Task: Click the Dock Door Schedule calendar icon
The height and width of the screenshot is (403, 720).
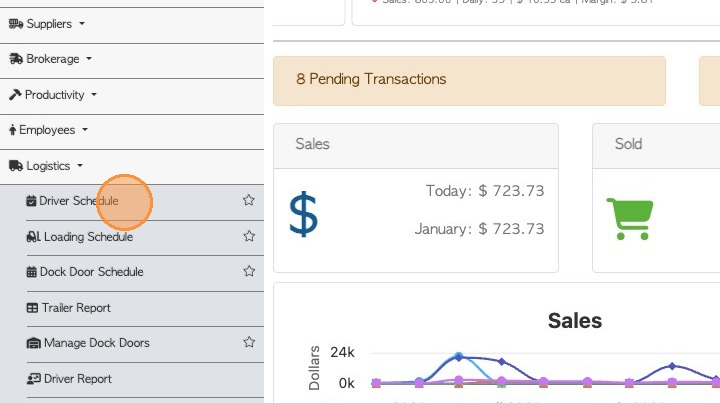Action: [x=32, y=272]
